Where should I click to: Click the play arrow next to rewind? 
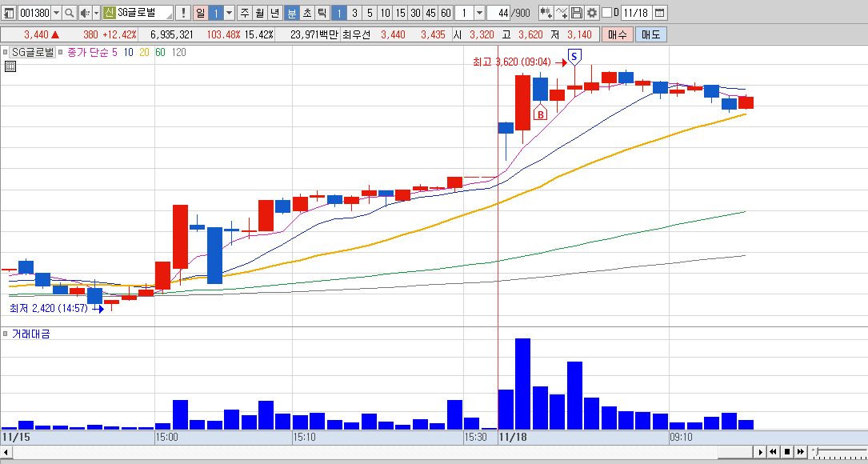pos(761,452)
